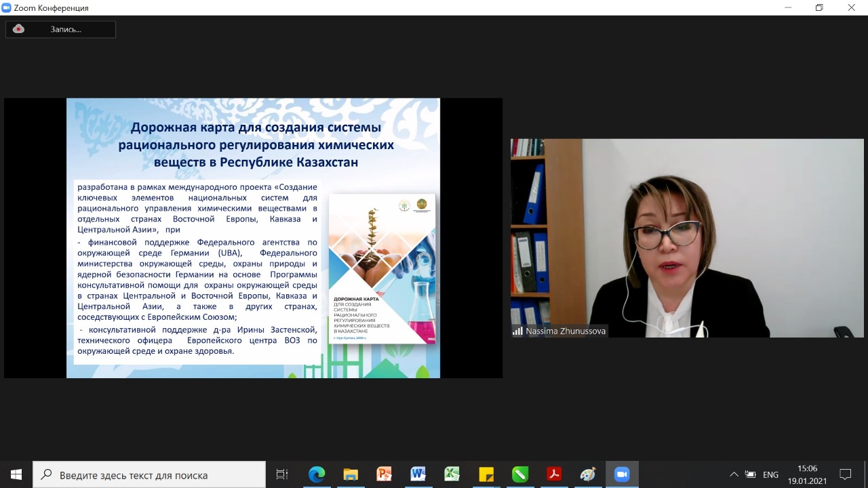Open Task View in the taskbar
This screenshot has height=488, width=868.
point(282,474)
